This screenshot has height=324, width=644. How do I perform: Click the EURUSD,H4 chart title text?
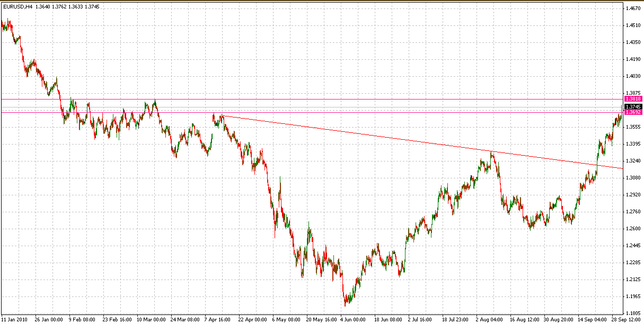coord(17,6)
